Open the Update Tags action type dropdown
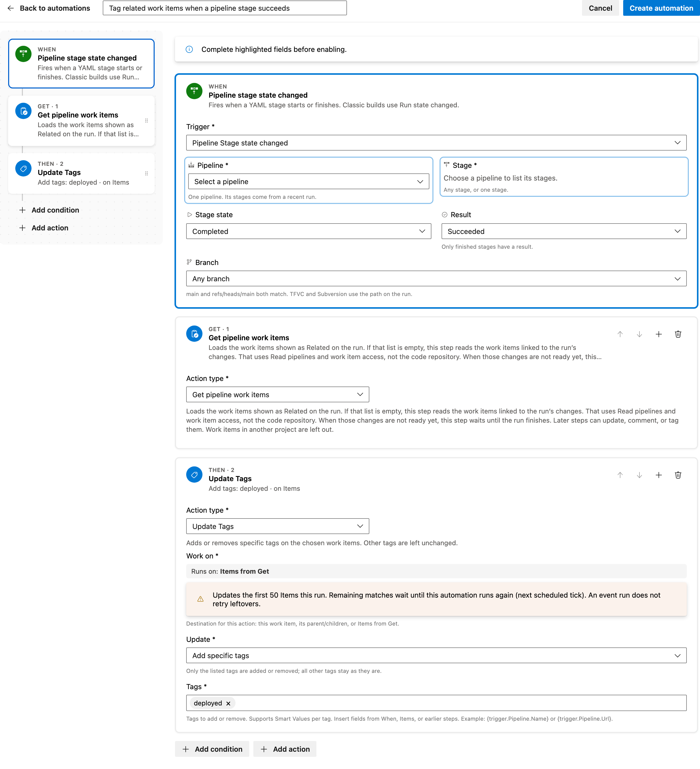 277,526
